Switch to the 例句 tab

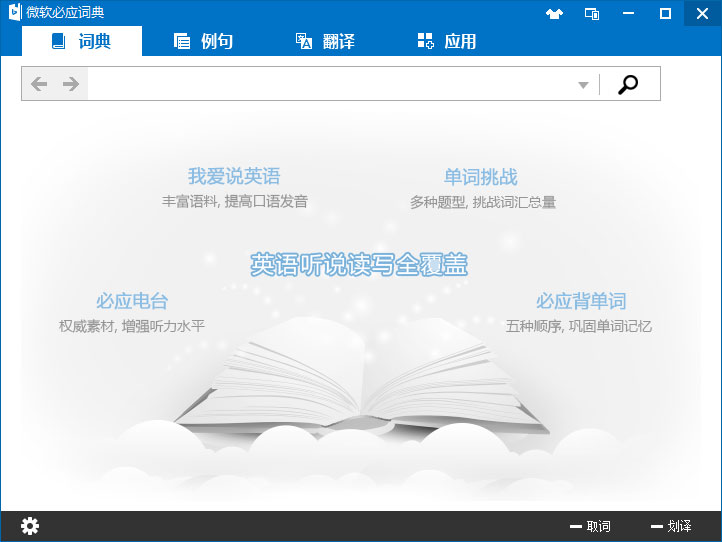[x=203, y=41]
